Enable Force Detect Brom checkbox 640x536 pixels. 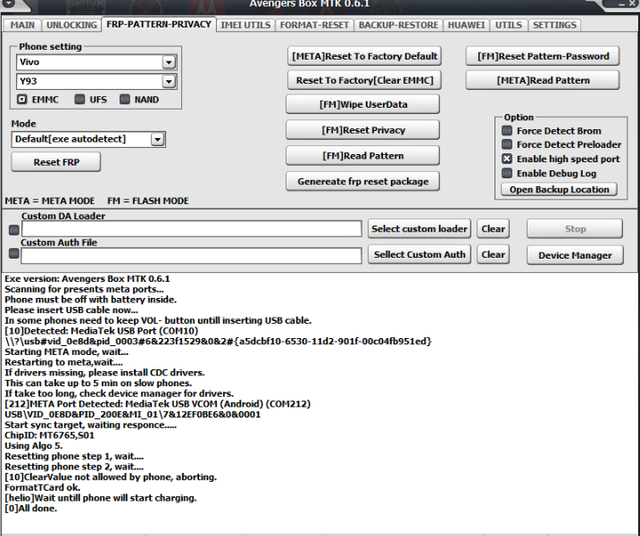click(x=507, y=131)
